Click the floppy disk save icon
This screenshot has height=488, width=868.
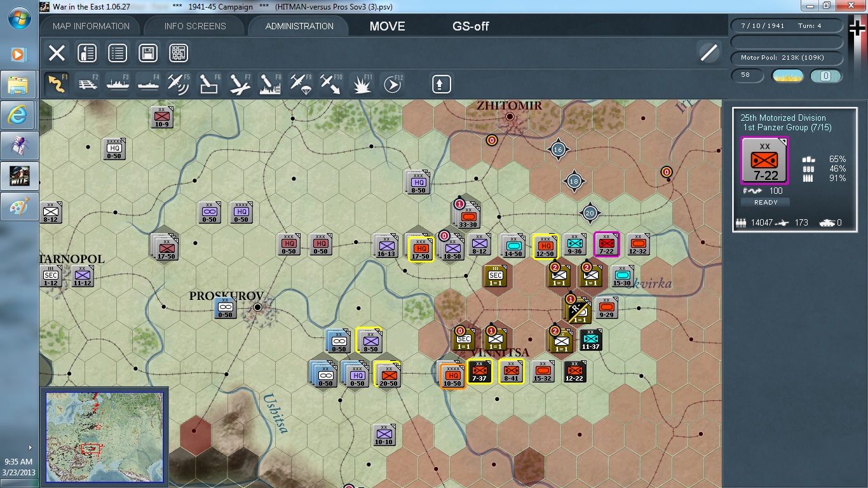point(148,53)
